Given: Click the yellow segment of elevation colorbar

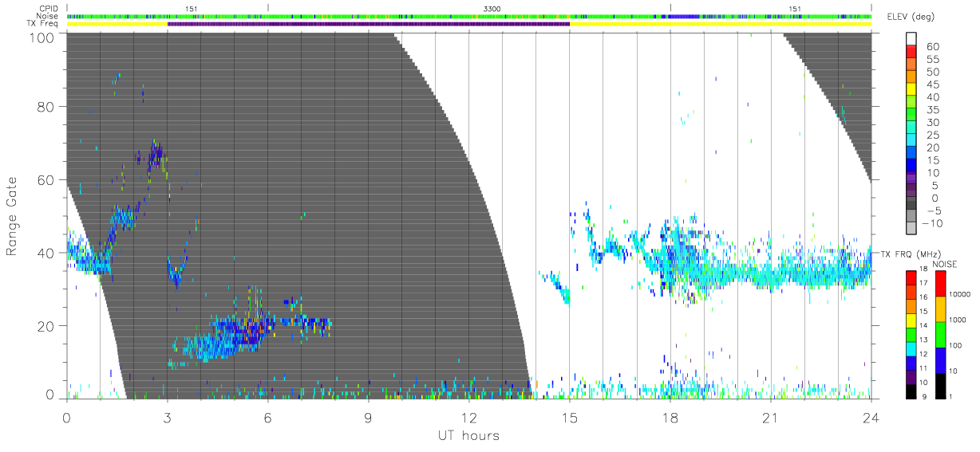Looking at the screenshot, I should 913,88.
